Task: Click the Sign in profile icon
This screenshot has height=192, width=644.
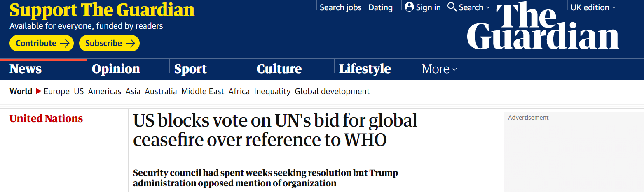Action: tap(409, 7)
